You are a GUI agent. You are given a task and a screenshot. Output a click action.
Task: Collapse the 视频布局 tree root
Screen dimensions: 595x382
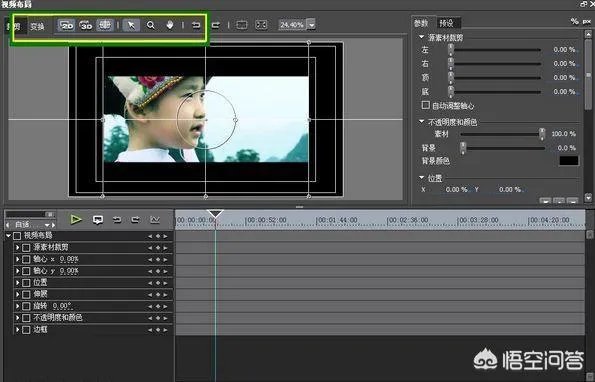click(8, 236)
